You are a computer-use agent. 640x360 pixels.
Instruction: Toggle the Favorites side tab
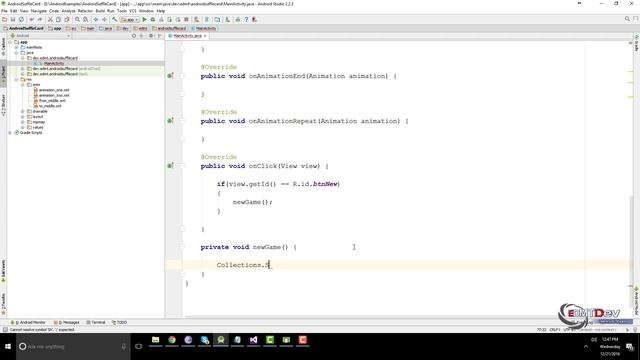(x=3, y=304)
